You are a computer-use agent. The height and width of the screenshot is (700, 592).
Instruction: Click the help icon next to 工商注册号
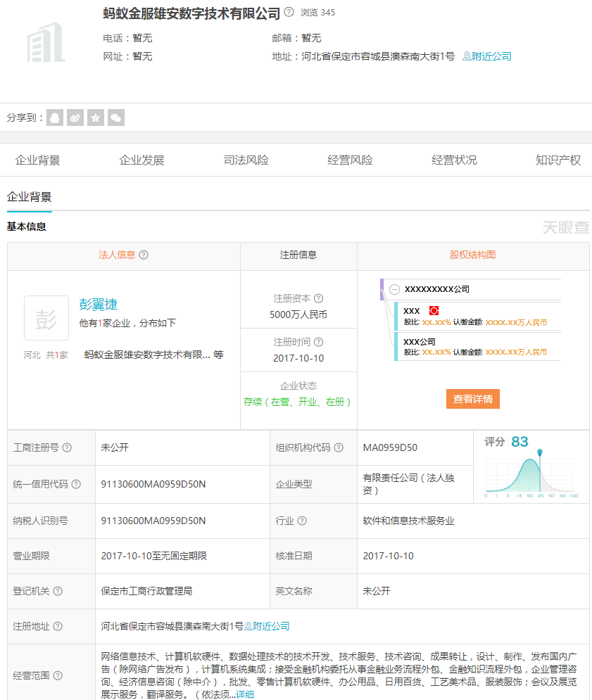[x=67, y=447]
